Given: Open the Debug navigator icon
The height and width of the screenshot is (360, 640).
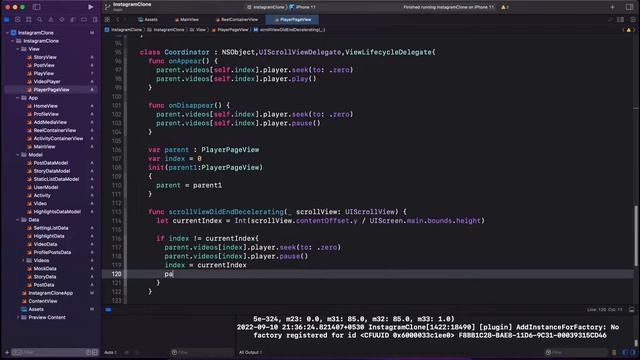Looking at the screenshot, I should click(73, 20).
